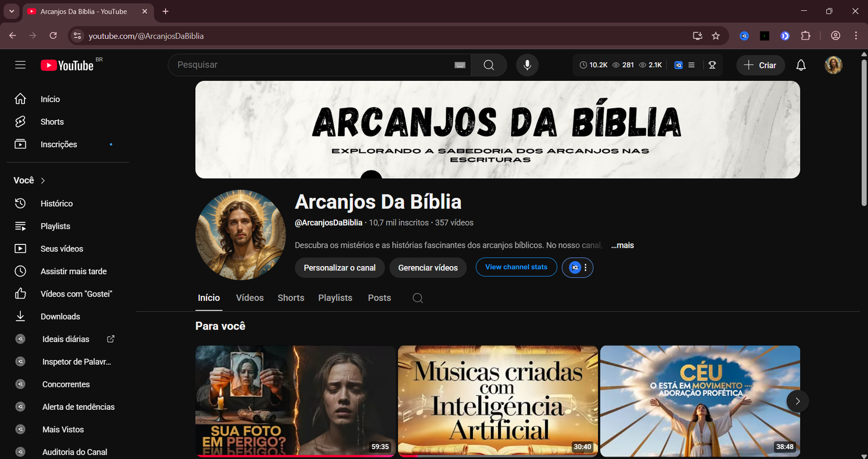868x459 pixels.
Task: Open the Chrome profile icon
Action: click(x=835, y=36)
